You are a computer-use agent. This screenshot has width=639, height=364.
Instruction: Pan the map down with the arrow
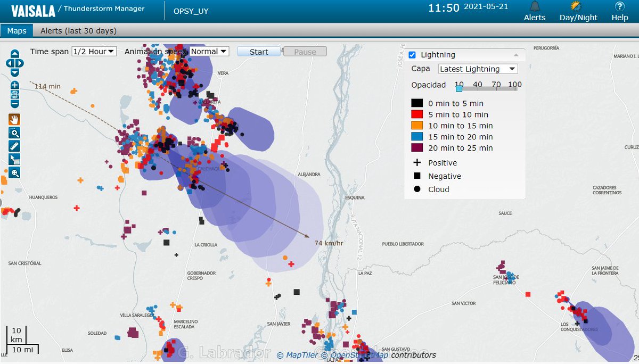14,72
